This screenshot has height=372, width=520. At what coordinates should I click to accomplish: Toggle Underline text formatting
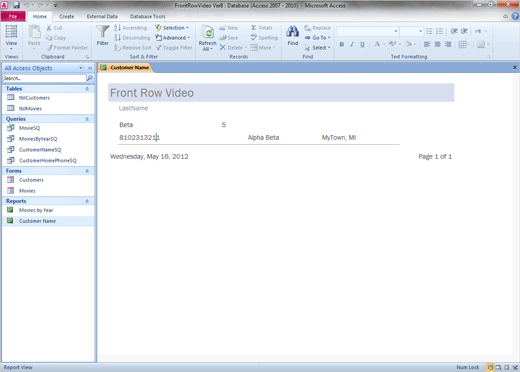coord(362,44)
